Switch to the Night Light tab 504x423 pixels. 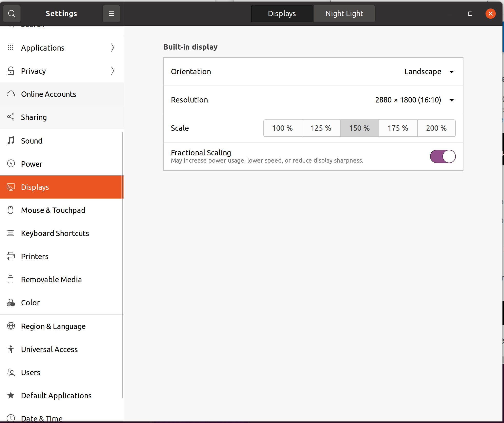click(x=344, y=14)
